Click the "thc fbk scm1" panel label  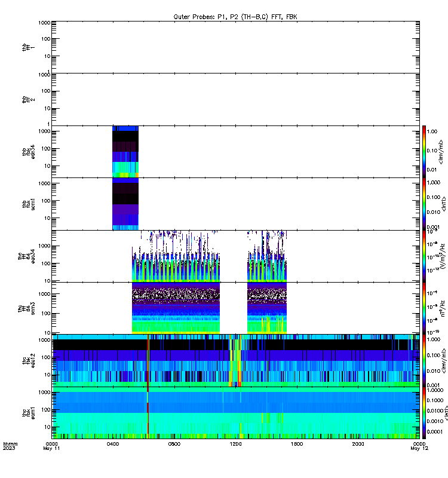[x=28, y=413]
